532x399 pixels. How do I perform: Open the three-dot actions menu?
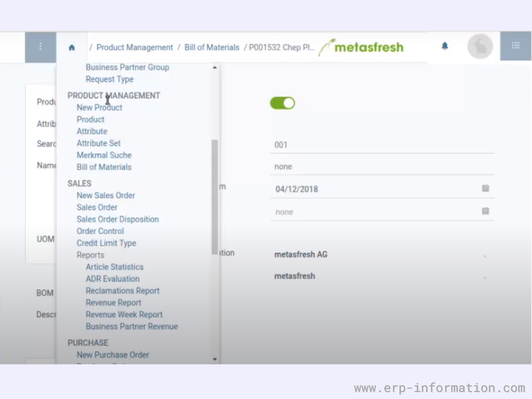tap(40, 47)
